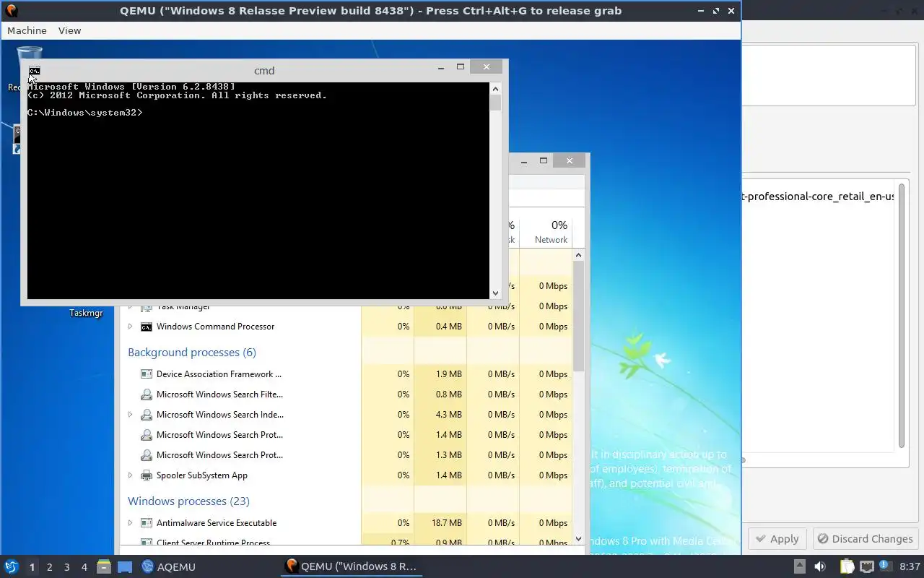Expand the Spooler SubSystem App row
This screenshot has width=924, height=578.
click(130, 475)
